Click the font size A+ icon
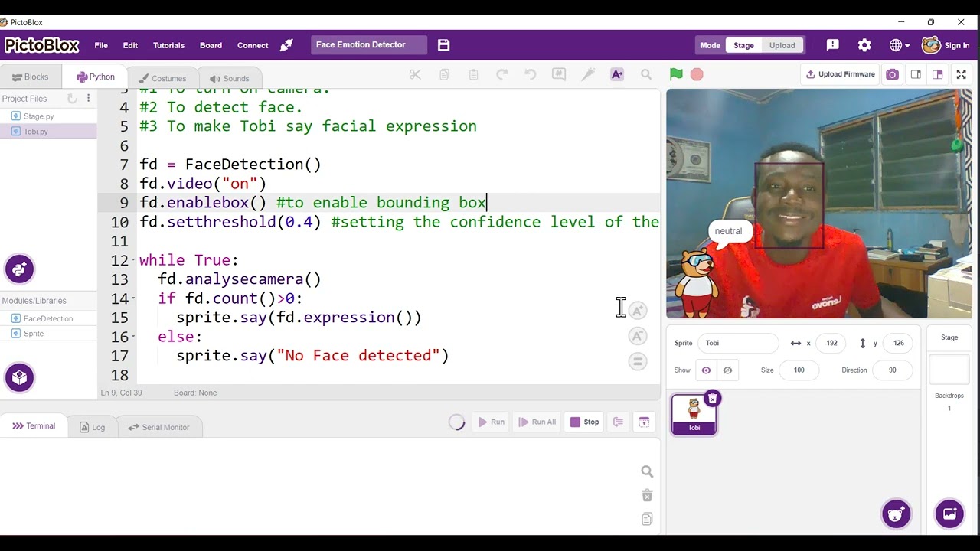 pos(617,74)
